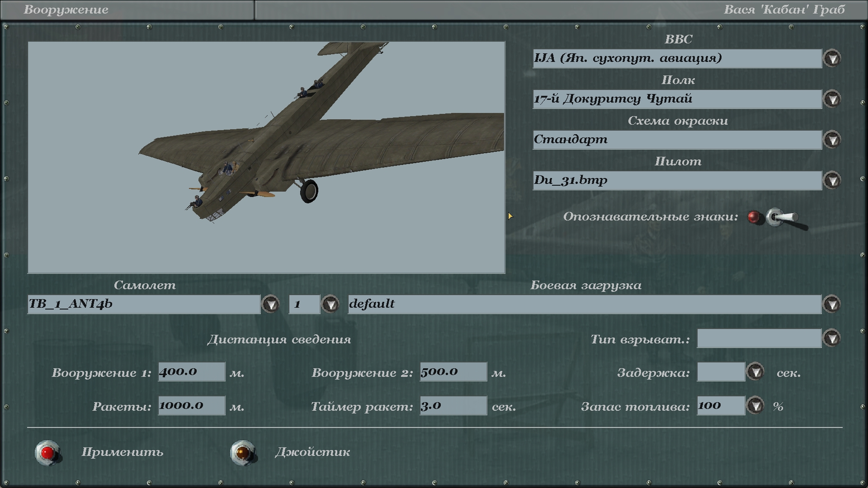Click the Ракеты distance input field
Viewport: 868px width, 488px height.
pyautogui.click(x=191, y=406)
